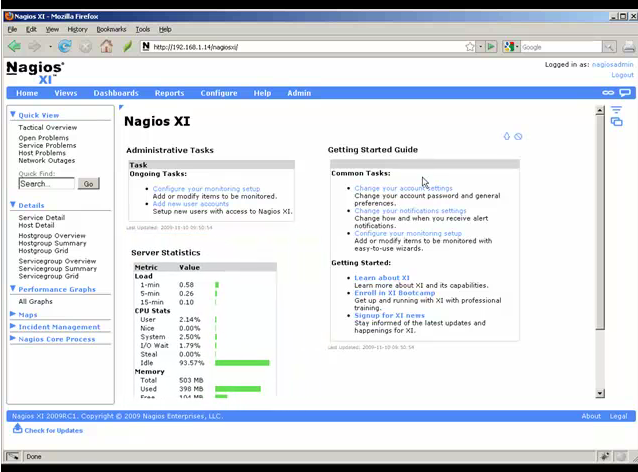Open the Reports navigation tab
This screenshot has height=472, width=638.
(x=169, y=93)
